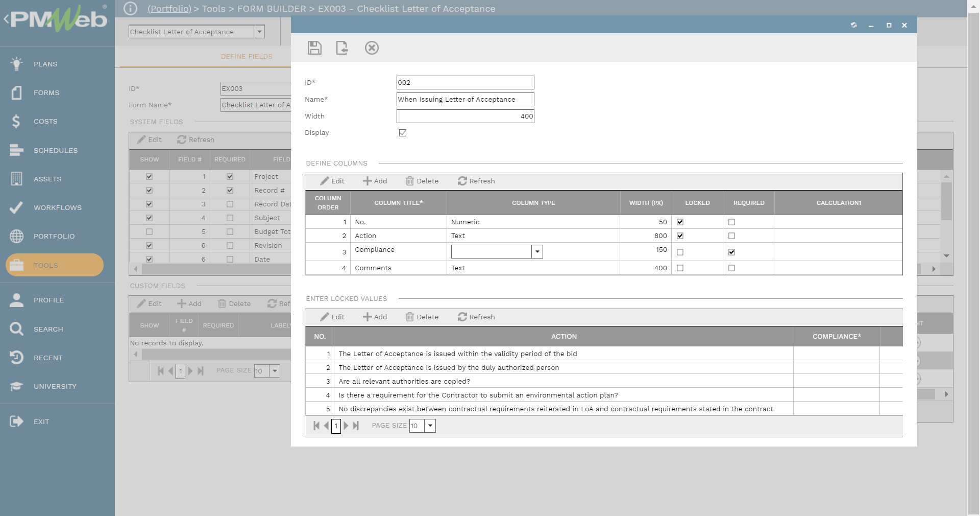Toggle Required checkbox for Record # field

[x=230, y=191]
